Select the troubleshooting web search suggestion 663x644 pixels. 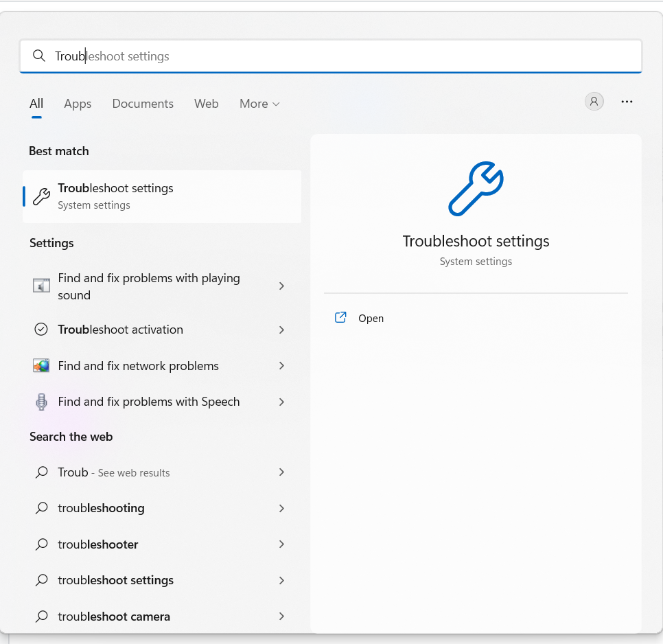tap(101, 508)
